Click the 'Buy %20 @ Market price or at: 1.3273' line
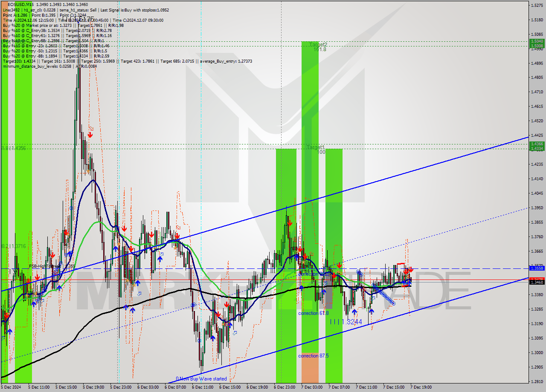Image resolution: width=546 pixels, height=392 pixels. [x=63, y=25]
